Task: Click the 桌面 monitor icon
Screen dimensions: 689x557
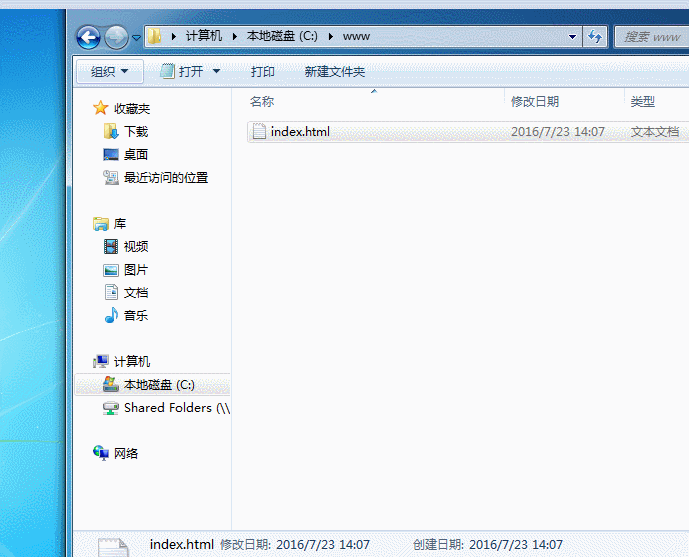Action: click(111, 155)
